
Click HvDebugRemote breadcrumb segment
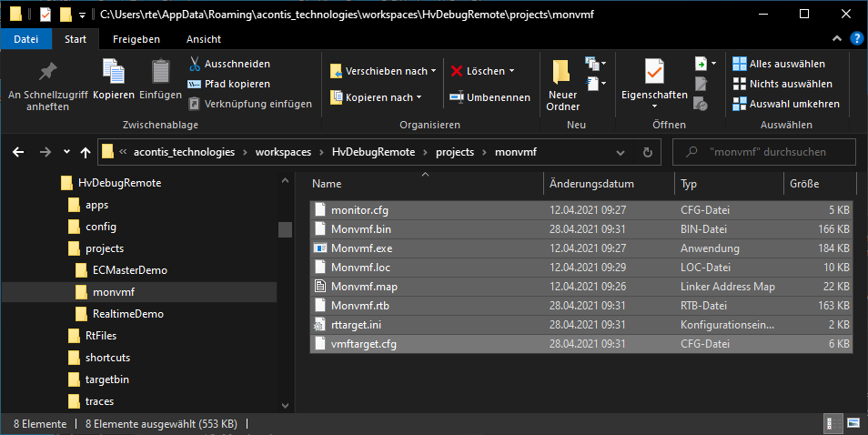pyautogui.click(x=373, y=152)
